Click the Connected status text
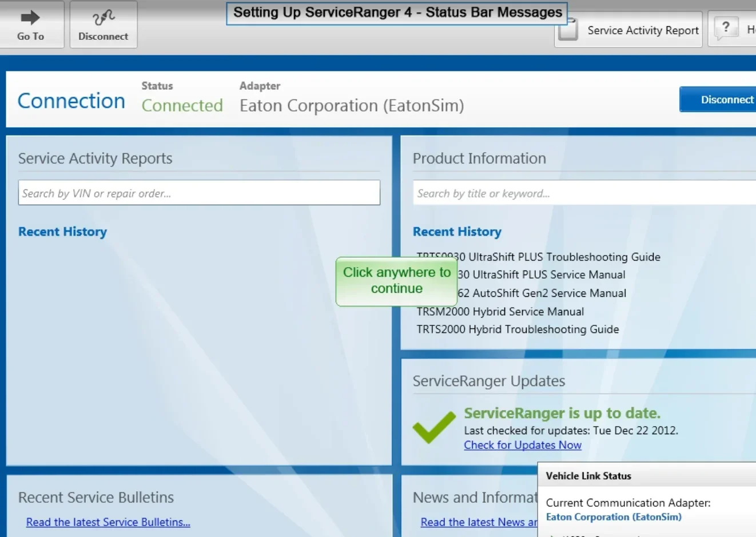Screen dimensions: 756x537 (182, 105)
